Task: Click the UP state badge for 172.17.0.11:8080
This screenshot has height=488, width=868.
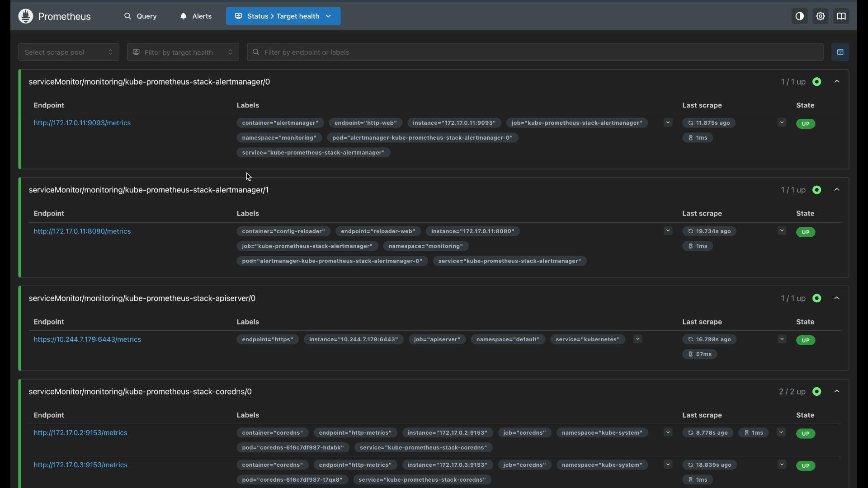Action: (806, 233)
